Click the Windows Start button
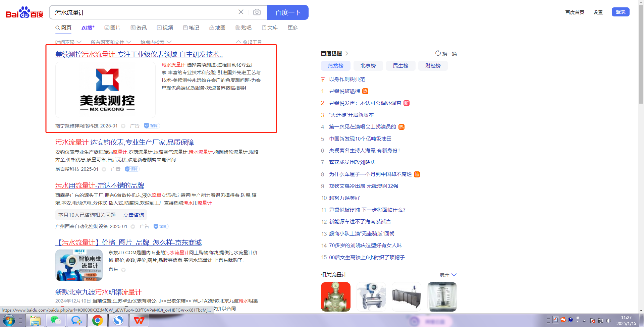This screenshot has width=644, height=327. coord(9,321)
